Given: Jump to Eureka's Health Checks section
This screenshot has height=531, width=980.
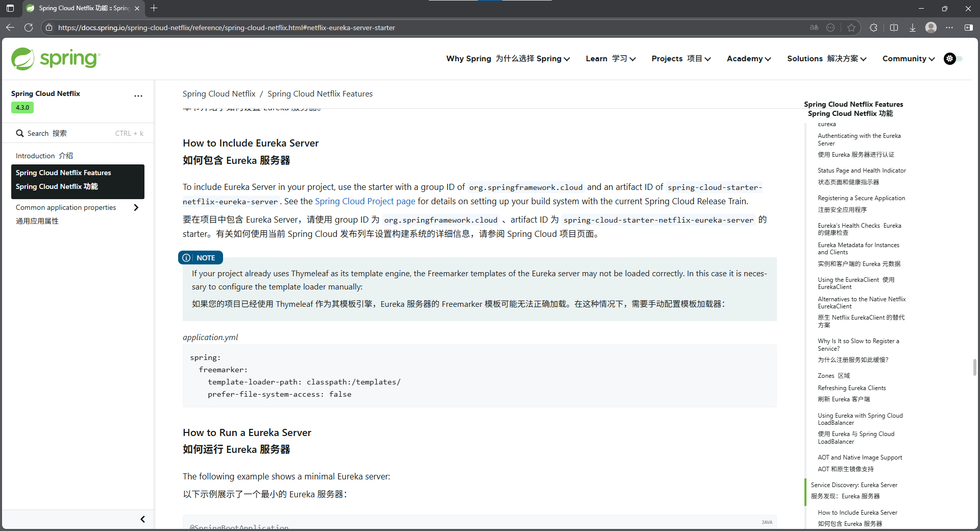Looking at the screenshot, I should click(x=860, y=229).
